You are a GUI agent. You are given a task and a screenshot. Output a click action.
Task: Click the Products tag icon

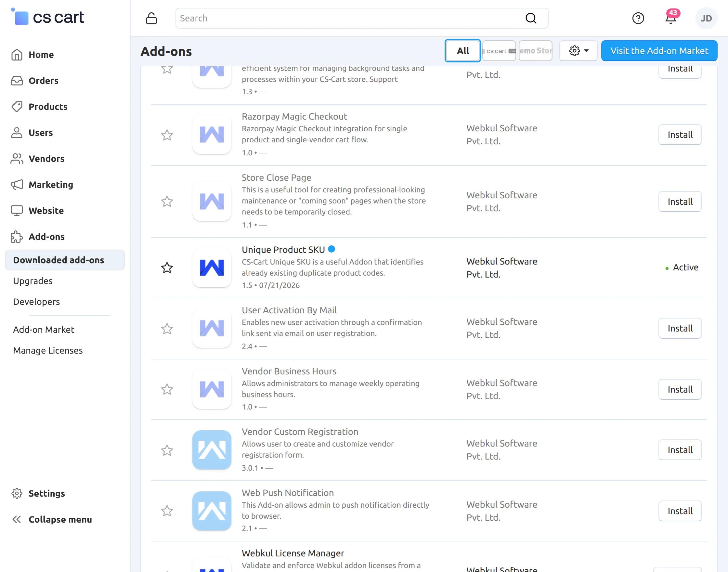17,107
